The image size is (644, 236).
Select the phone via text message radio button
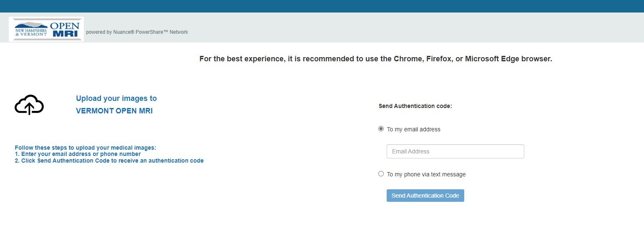(381, 174)
